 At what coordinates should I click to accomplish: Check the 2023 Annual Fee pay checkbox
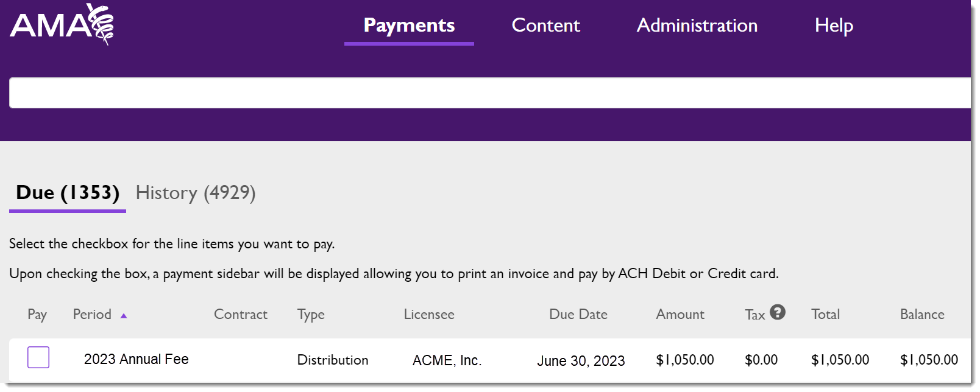(x=38, y=357)
